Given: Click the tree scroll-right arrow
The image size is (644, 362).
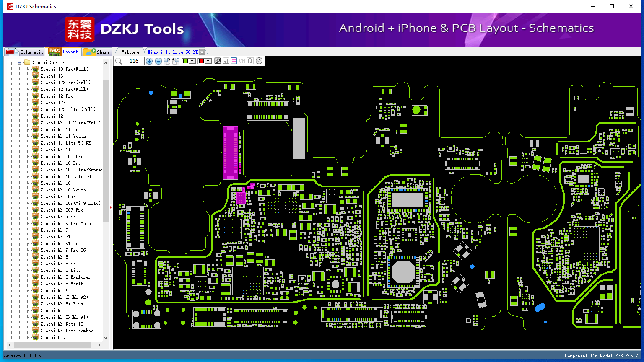Looking at the screenshot, I should 99,345.
